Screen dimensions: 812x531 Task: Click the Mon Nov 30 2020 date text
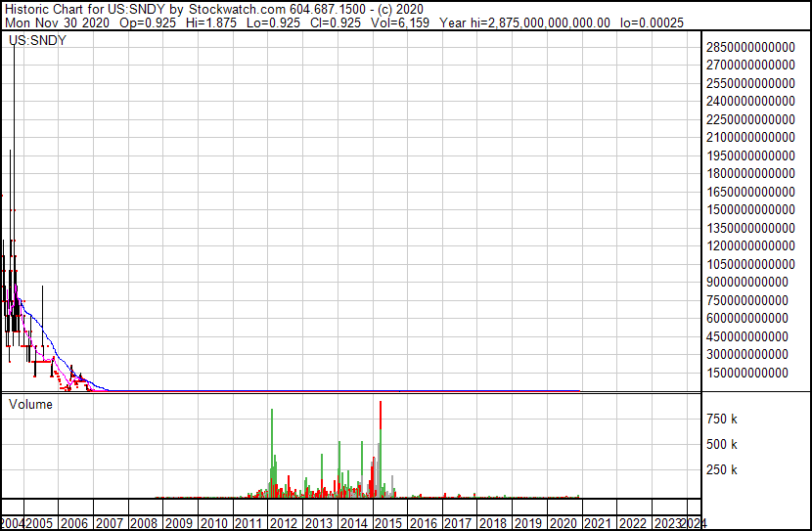click(57, 22)
